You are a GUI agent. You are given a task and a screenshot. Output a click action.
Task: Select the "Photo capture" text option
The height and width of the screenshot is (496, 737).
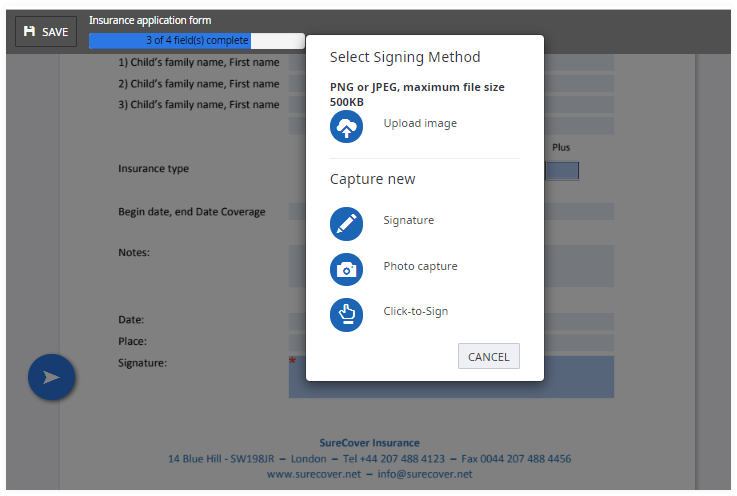coord(420,267)
